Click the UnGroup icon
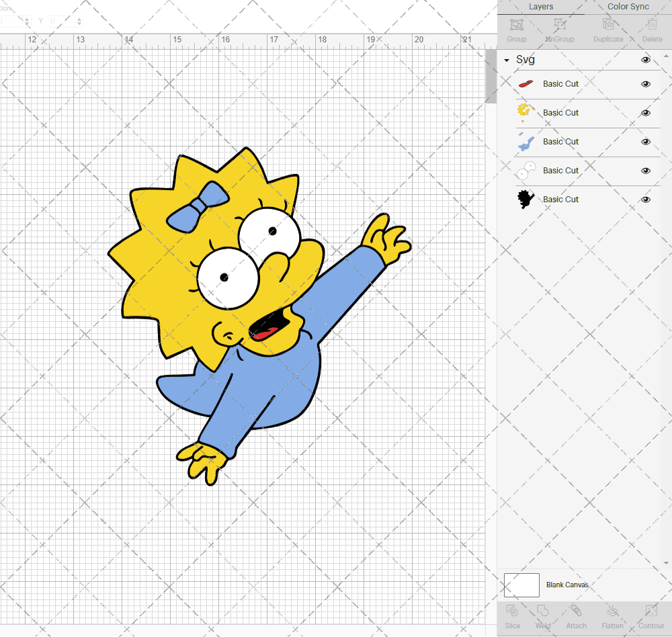672x637 pixels. click(559, 24)
